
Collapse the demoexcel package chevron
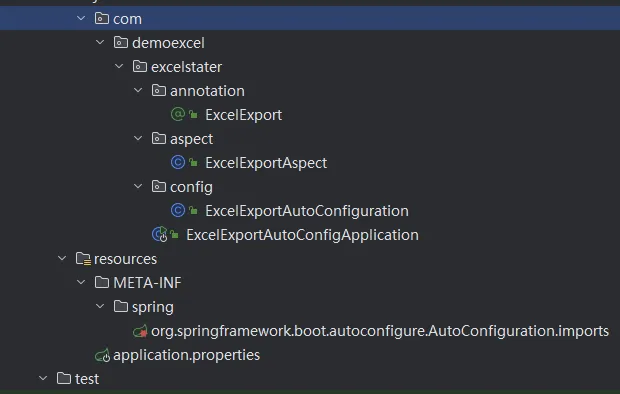(100, 42)
